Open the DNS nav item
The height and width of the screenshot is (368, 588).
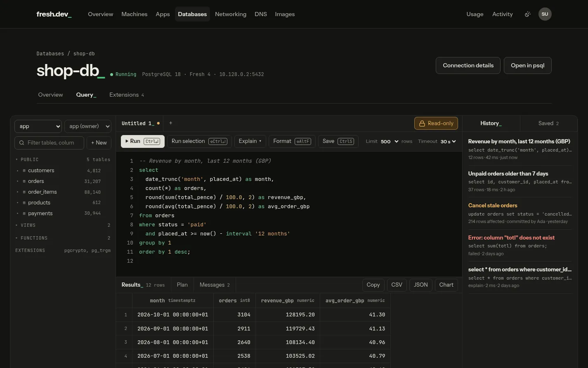pos(261,14)
